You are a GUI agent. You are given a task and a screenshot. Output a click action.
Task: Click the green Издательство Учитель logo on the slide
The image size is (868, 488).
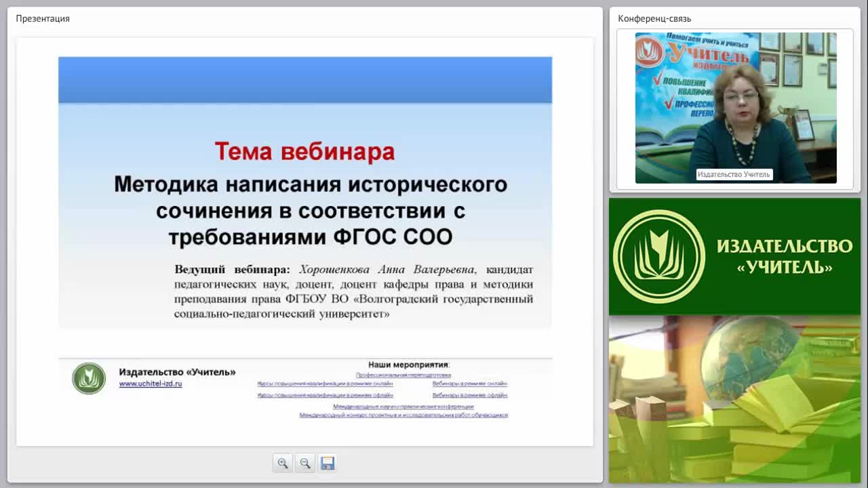[89, 378]
